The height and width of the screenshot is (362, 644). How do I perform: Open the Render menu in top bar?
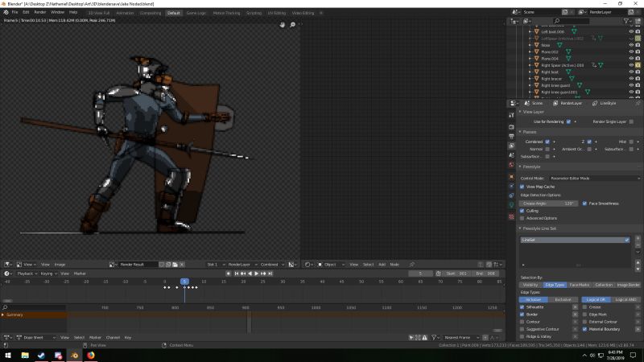click(39, 12)
